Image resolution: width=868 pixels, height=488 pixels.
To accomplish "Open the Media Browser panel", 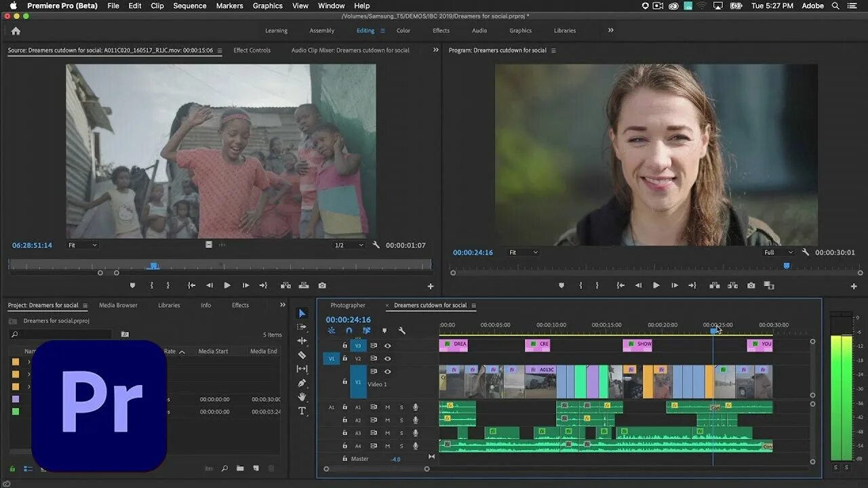I will point(118,305).
